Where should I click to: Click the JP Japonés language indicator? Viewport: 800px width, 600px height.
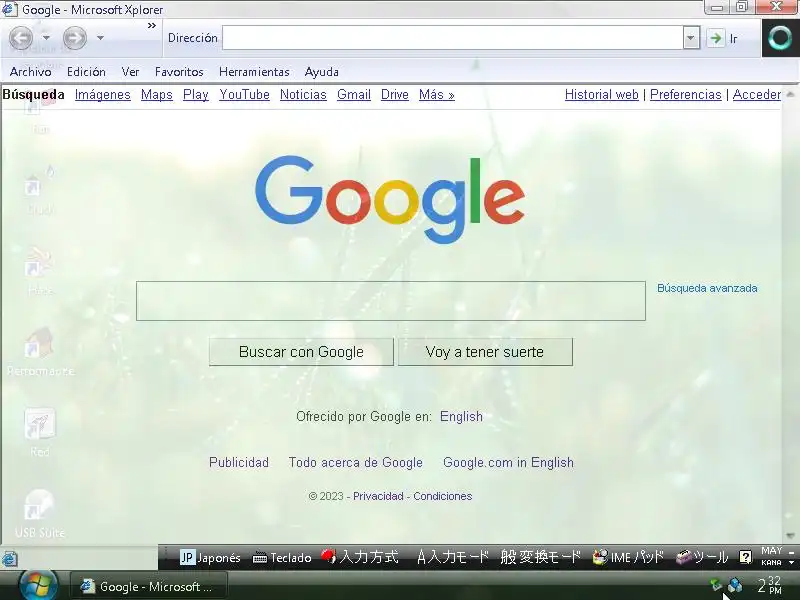coord(210,557)
